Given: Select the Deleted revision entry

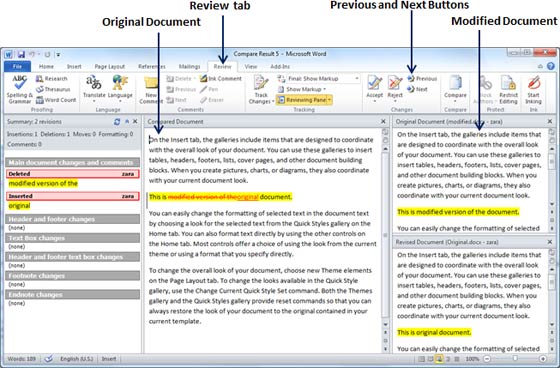Looking at the screenshot, I should (72, 174).
